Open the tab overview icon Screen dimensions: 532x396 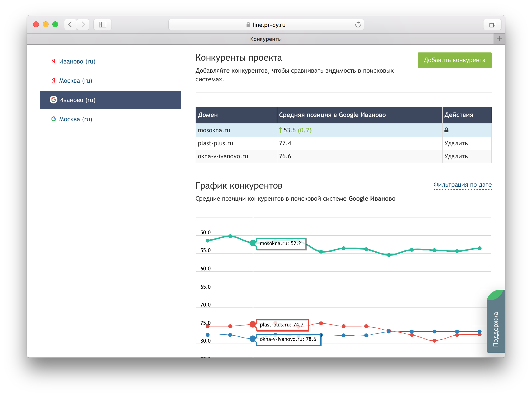(492, 25)
